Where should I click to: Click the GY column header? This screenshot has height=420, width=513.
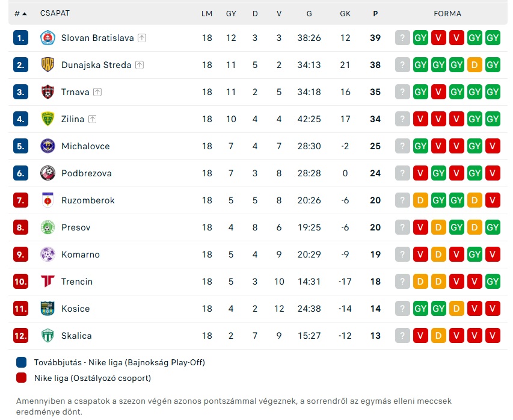[x=231, y=14]
